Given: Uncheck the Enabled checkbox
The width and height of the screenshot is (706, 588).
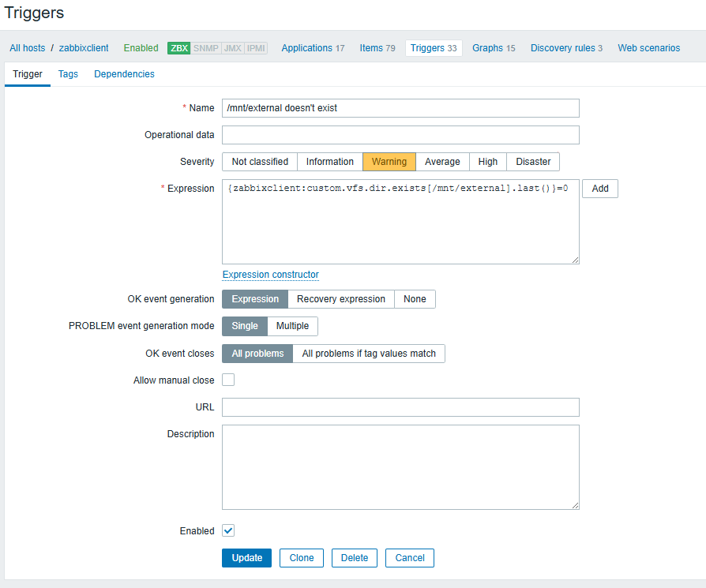Looking at the screenshot, I should click(x=228, y=531).
